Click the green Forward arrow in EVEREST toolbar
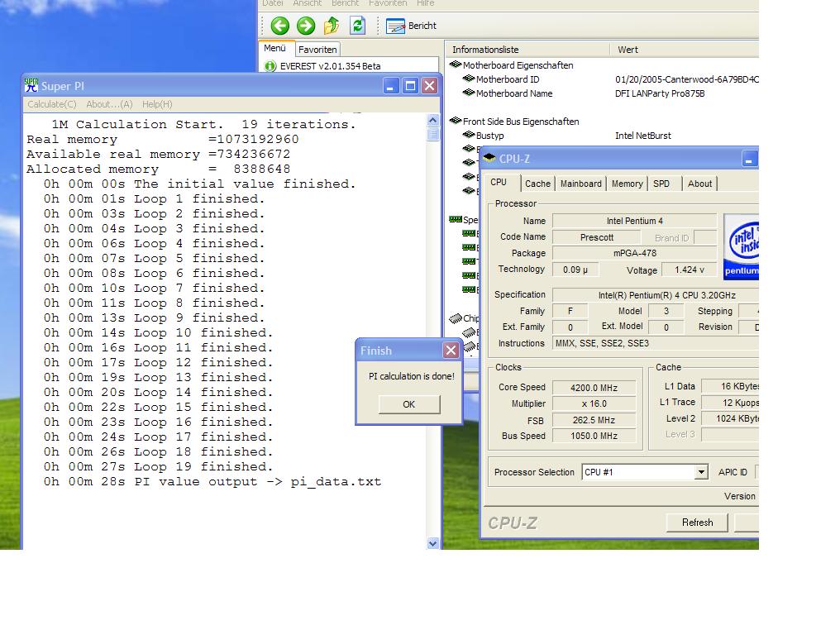The width and height of the screenshot is (840, 630). coord(306,25)
